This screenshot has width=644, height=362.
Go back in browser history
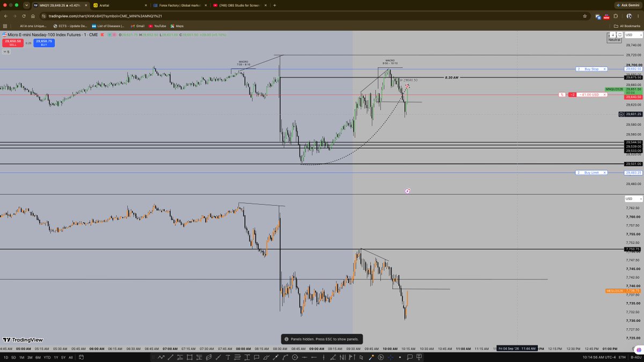pos(5,16)
